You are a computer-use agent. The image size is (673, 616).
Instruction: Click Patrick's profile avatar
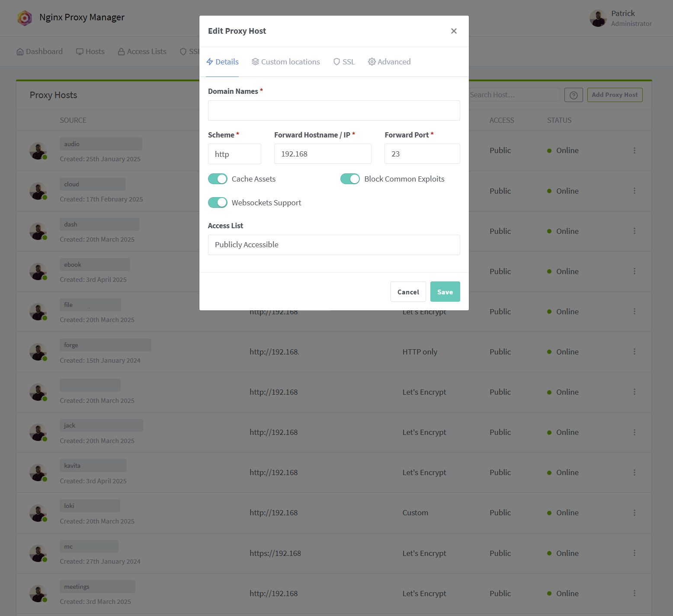pos(598,18)
